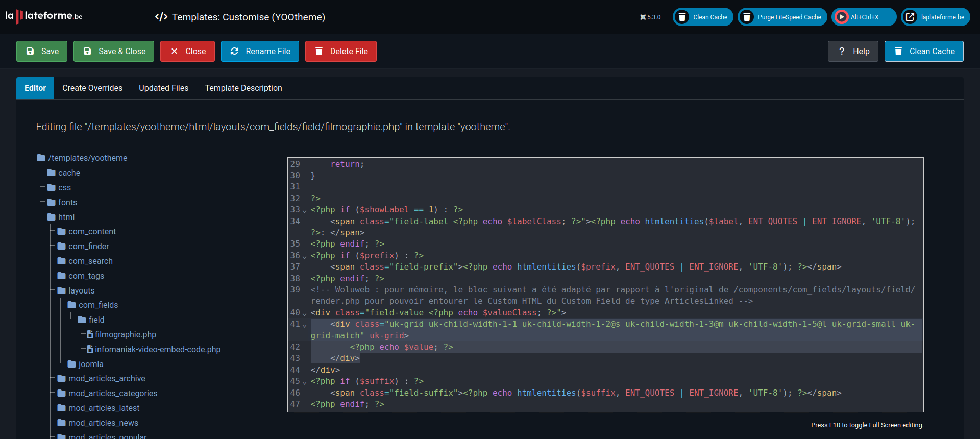Click the com_finder folder icon
980x439 pixels.
click(62, 246)
